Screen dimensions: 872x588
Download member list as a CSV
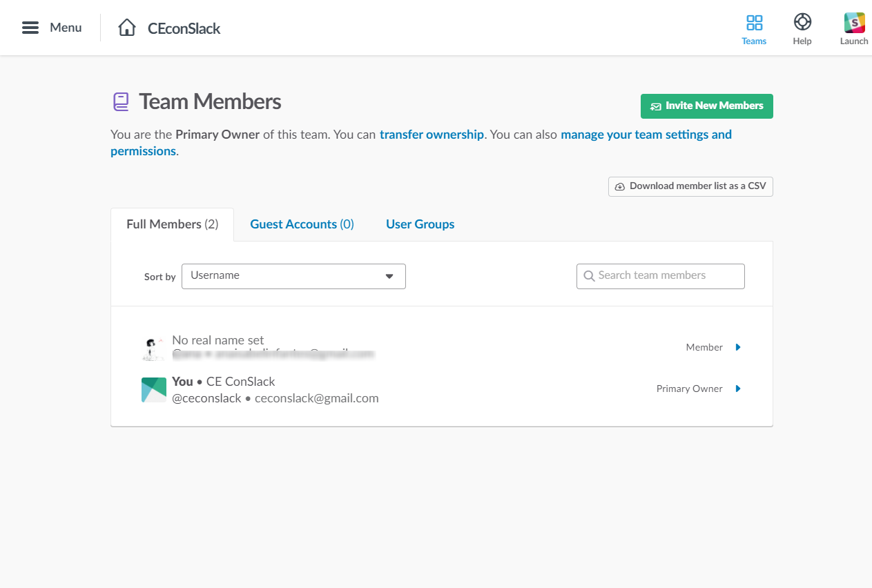690,186
